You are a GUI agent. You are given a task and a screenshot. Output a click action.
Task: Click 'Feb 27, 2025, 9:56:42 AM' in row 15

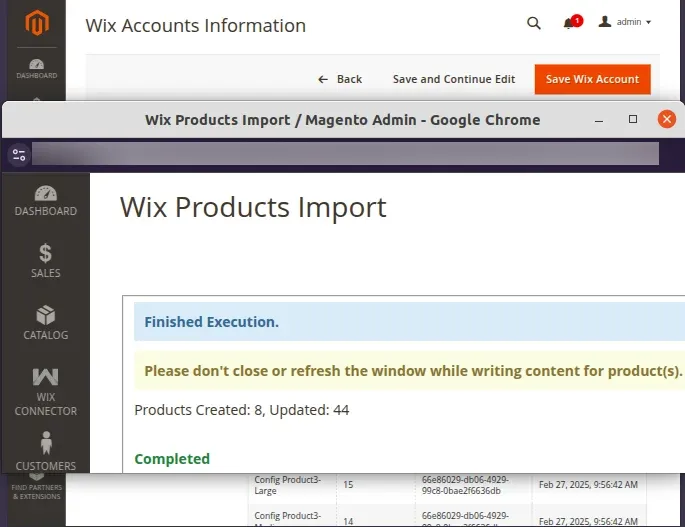point(588,485)
